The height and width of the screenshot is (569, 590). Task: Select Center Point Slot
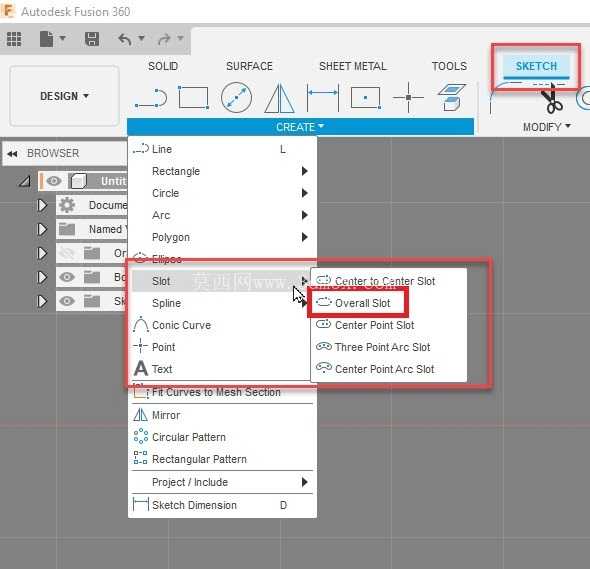389,325
